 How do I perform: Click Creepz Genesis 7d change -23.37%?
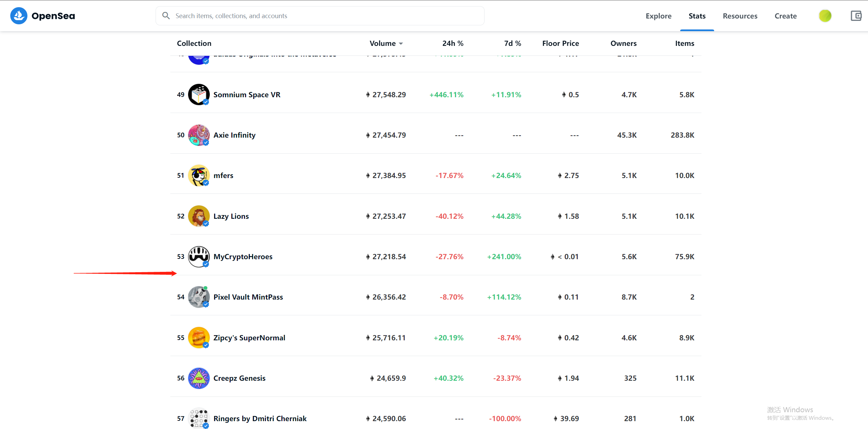tap(507, 378)
